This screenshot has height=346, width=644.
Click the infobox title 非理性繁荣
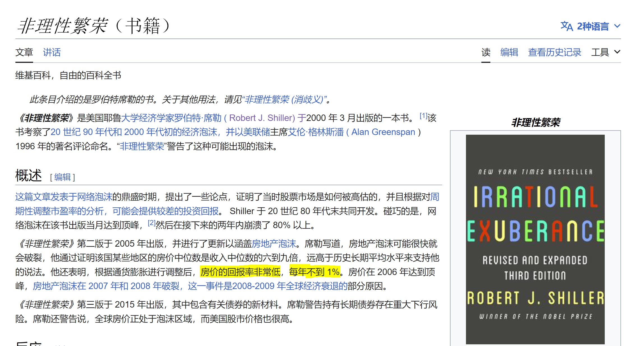click(535, 122)
